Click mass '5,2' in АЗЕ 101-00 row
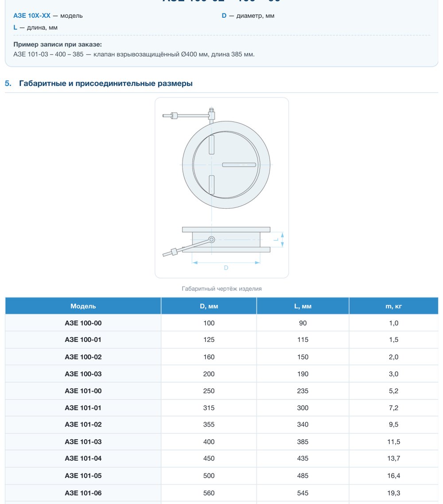 click(394, 391)
